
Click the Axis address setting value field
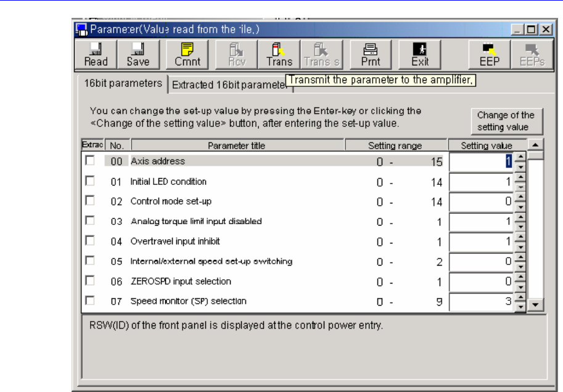[482, 162]
